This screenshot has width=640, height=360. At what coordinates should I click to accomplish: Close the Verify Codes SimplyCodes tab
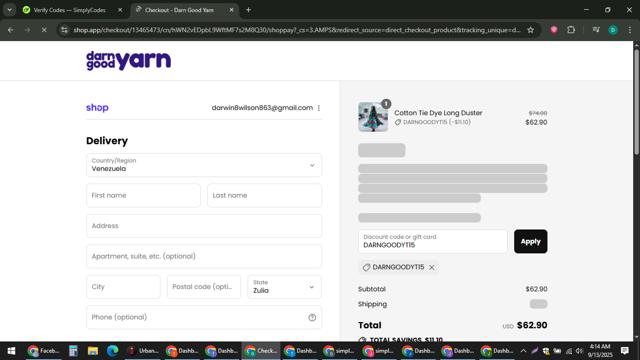coord(120,10)
